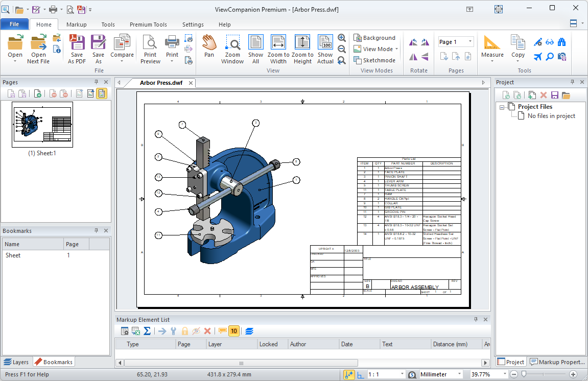The image size is (588, 381).
Task: Click Open Next File
Action: [x=38, y=49]
